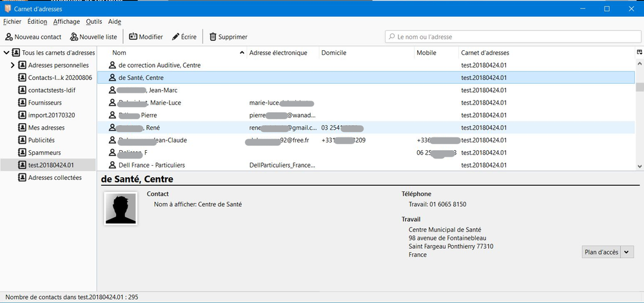Expand the Adresses personnelles tree node
This screenshot has height=303, width=644.
tap(12, 65)
